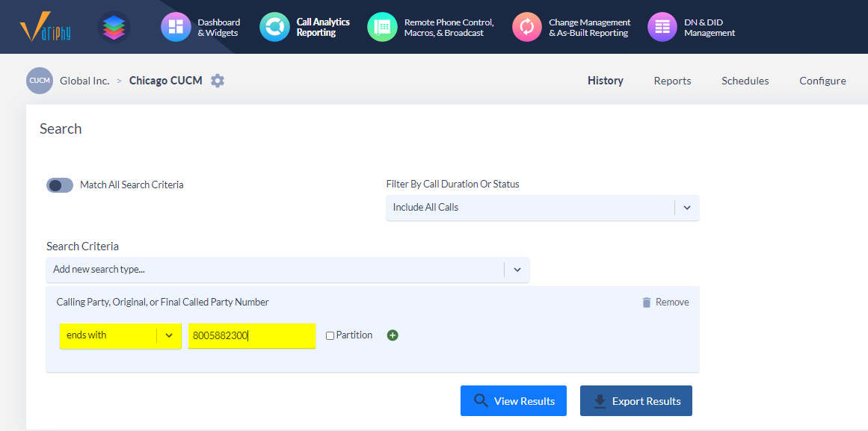Viewport: 868px width, 431px height.
Task: Switch to the Configure tab
Action: point(822,81)
